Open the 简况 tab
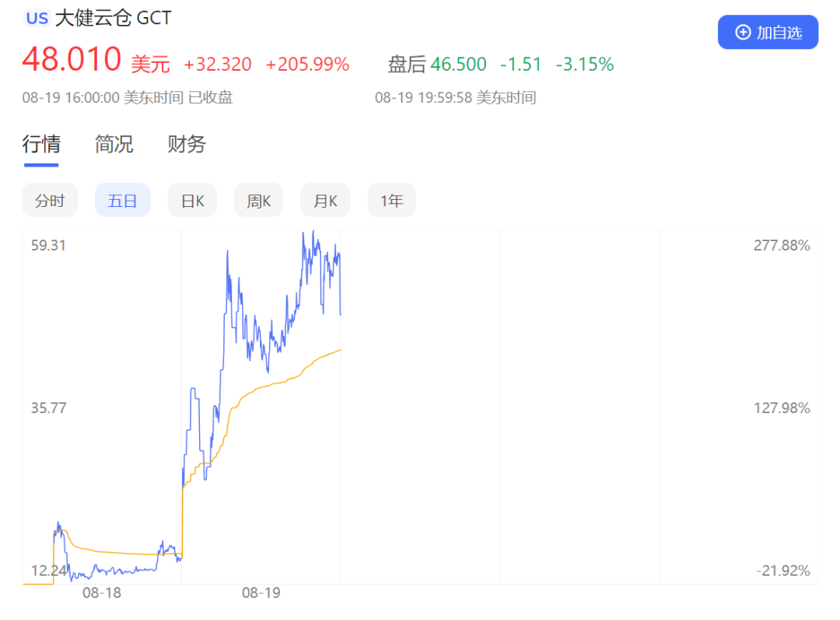The image size is (840, 620). 114,144
